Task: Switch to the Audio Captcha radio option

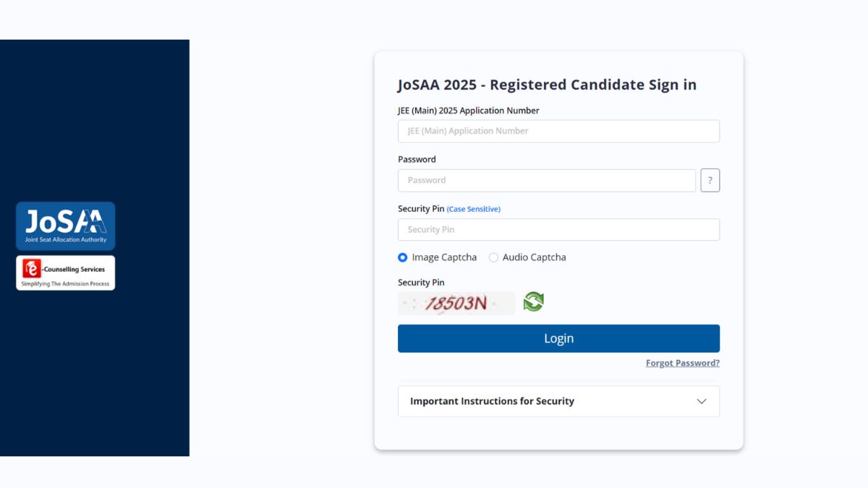Action: [494, 257]
